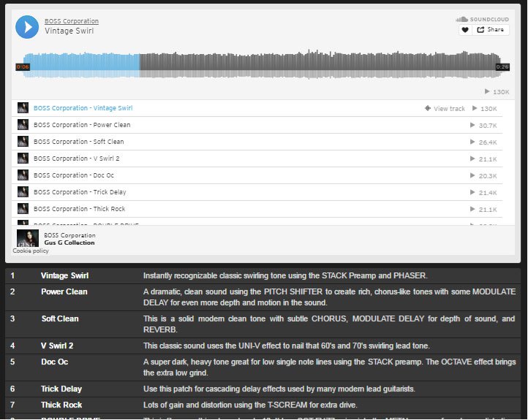Click thumbnail of Doc Oc playlist row
This screenshot has width=528, height=420.
23,175
